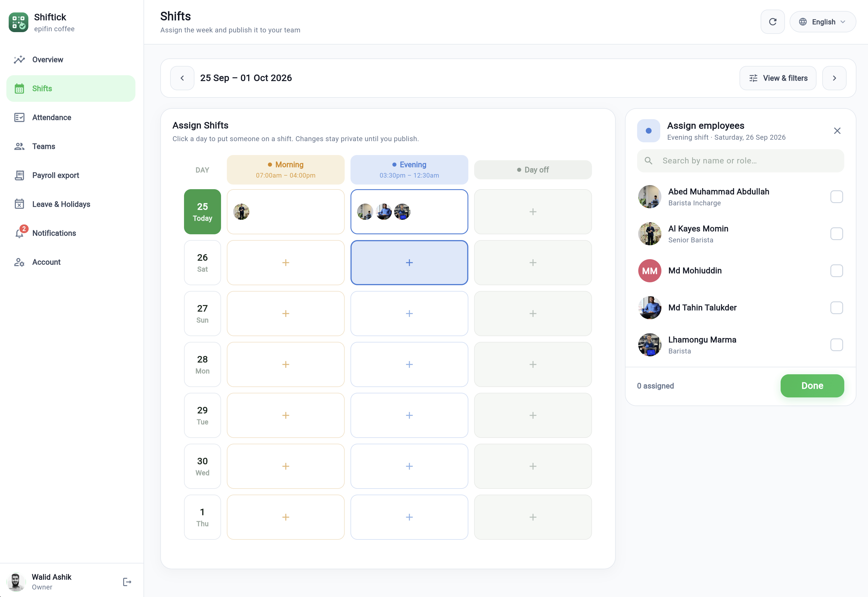
Task: Click the Shiftick app logo
Action: pos(18,23)
